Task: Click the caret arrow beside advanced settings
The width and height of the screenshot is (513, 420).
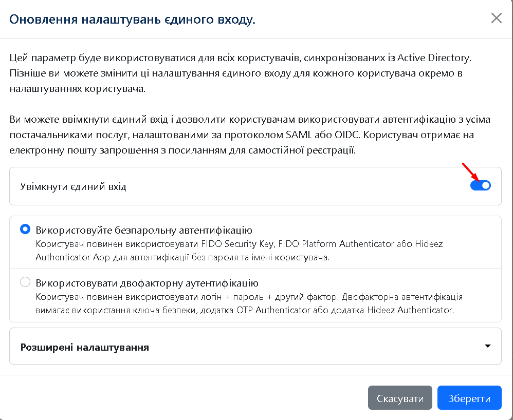Action: click(x=488, y=346)
